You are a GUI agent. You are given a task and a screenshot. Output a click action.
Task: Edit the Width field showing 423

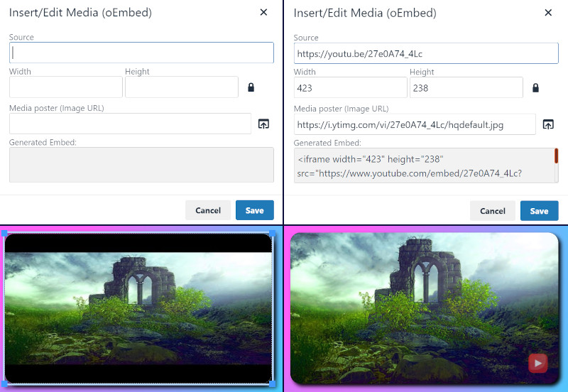[x=350, y=87]
